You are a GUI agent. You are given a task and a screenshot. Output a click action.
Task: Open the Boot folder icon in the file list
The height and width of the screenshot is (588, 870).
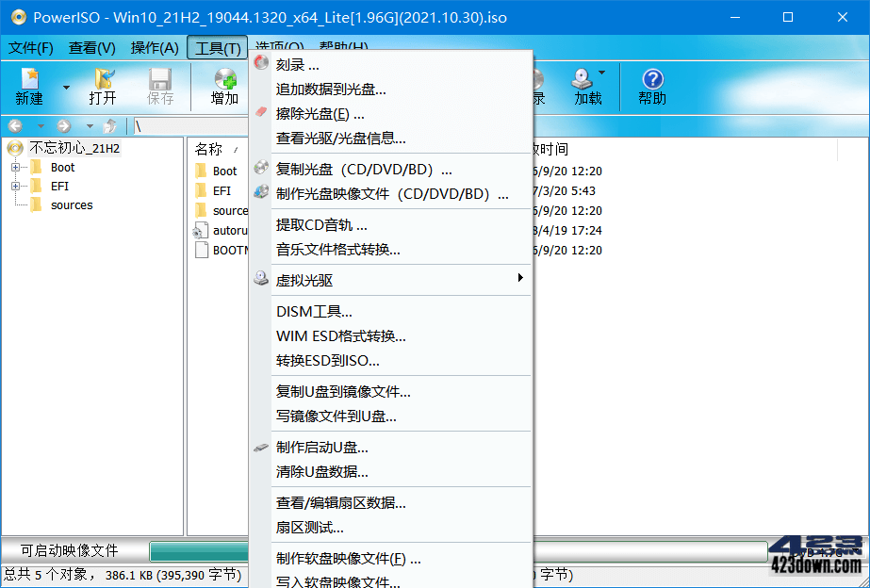(201, 171)
